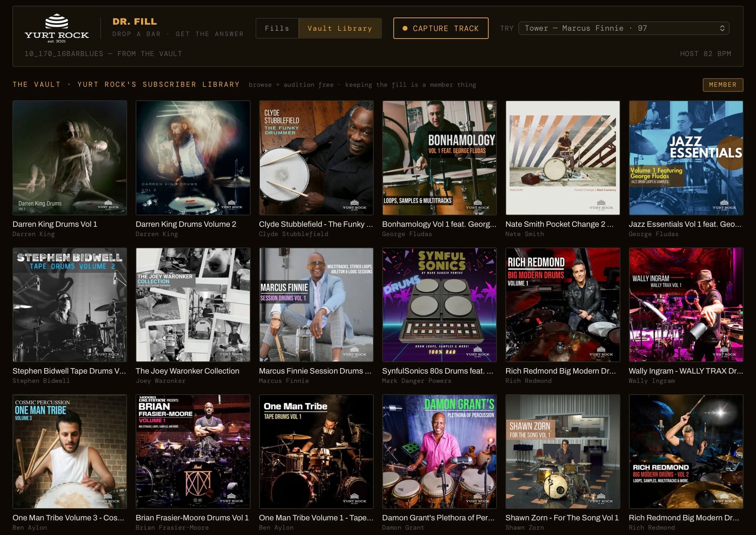Open Damon Grant's Plethora of Percussion cover
756x535 pixels.
439,452
